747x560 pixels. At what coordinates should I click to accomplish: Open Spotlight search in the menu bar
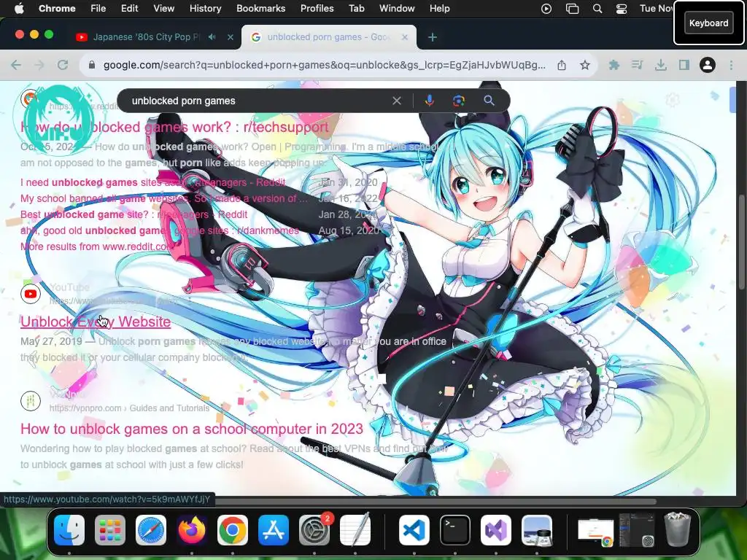tap(597, 9)
